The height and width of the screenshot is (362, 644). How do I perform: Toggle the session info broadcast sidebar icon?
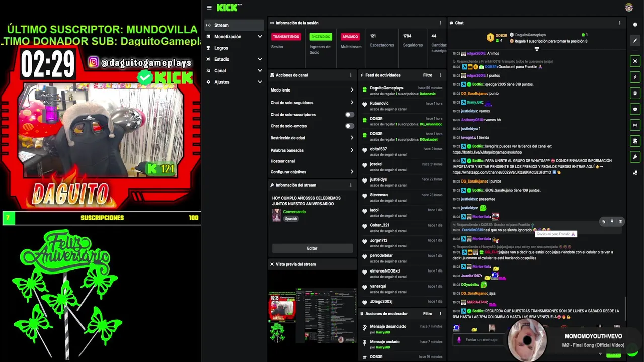(635, 125)
